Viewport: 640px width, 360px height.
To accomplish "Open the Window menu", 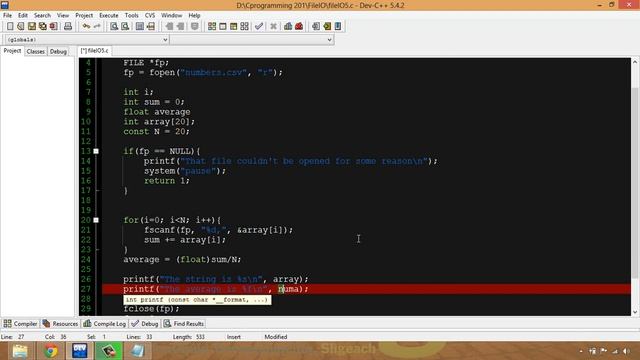I will point(171,15).
